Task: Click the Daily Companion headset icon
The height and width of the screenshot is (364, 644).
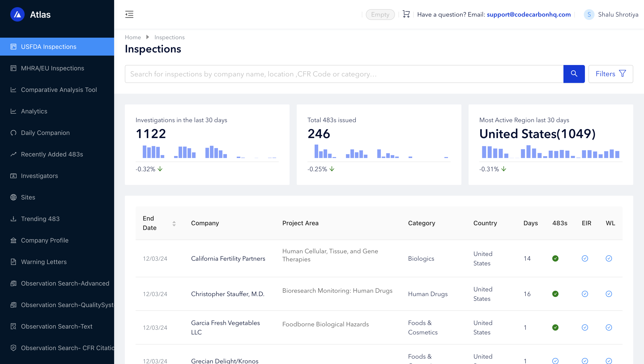Action: 13,133
